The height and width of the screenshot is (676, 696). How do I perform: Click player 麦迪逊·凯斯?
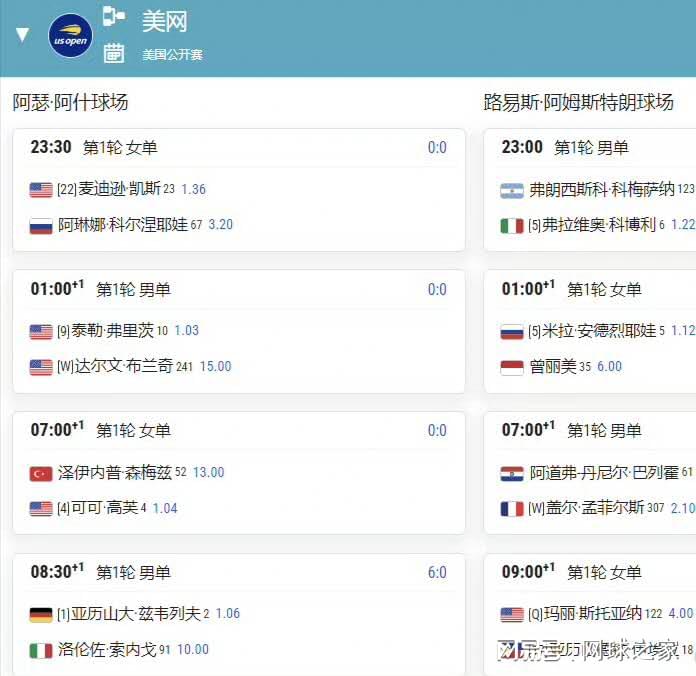click(x=119, y=189)
